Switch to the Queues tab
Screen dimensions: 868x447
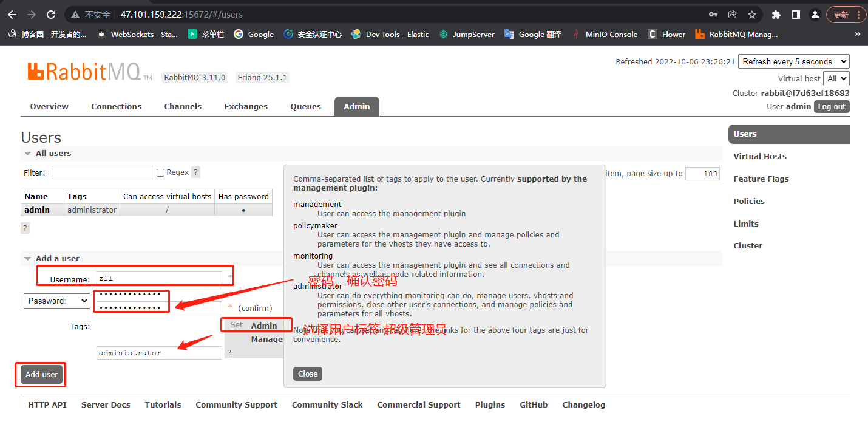[306, 106]
